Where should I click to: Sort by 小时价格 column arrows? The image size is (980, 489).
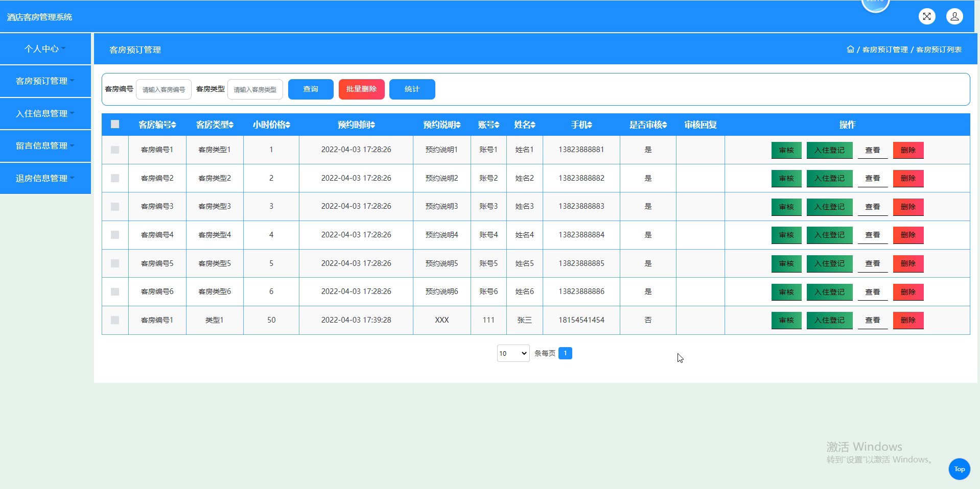[288, 125]
